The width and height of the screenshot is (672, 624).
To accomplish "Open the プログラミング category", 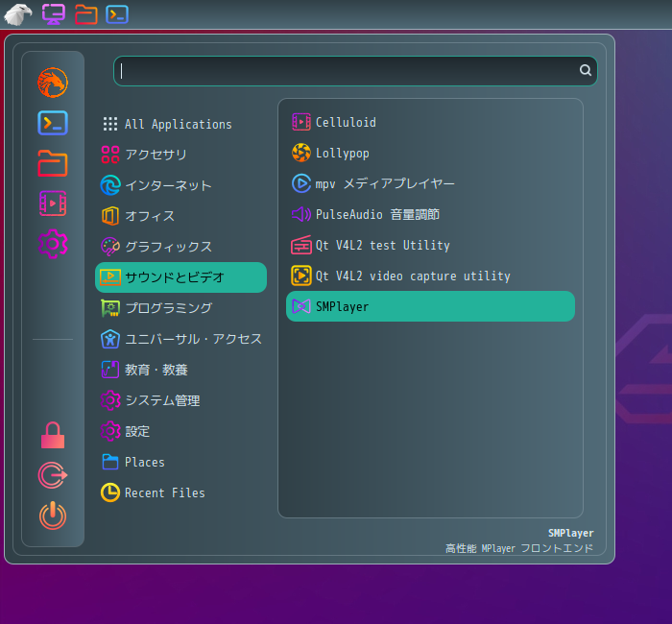I will [x=180, y=308].
